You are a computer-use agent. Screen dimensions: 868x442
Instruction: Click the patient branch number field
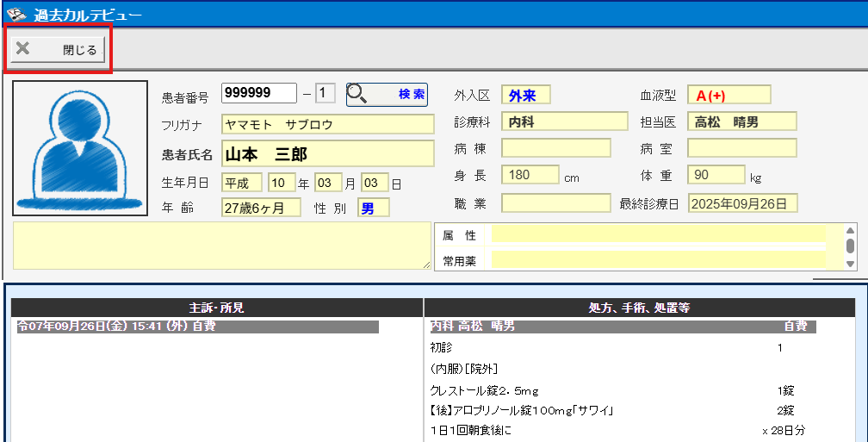click(x=325, y=93)
